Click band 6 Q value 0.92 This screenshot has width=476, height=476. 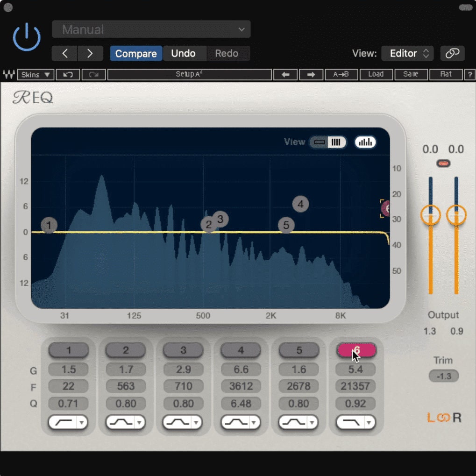coord(355,404)
